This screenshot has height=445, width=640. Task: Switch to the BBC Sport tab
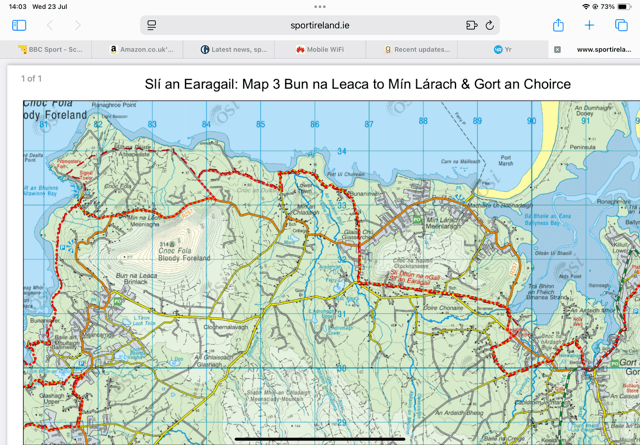50,49
